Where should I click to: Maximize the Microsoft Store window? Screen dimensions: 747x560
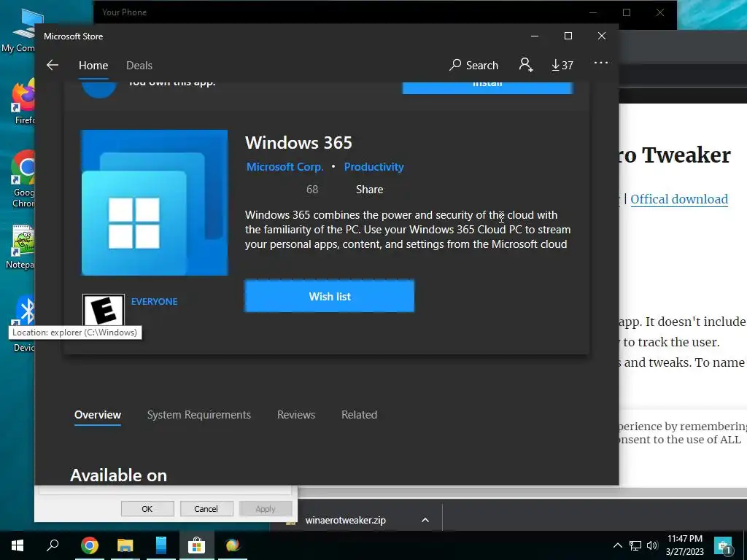pyautogui.click(x=568, y=36)
